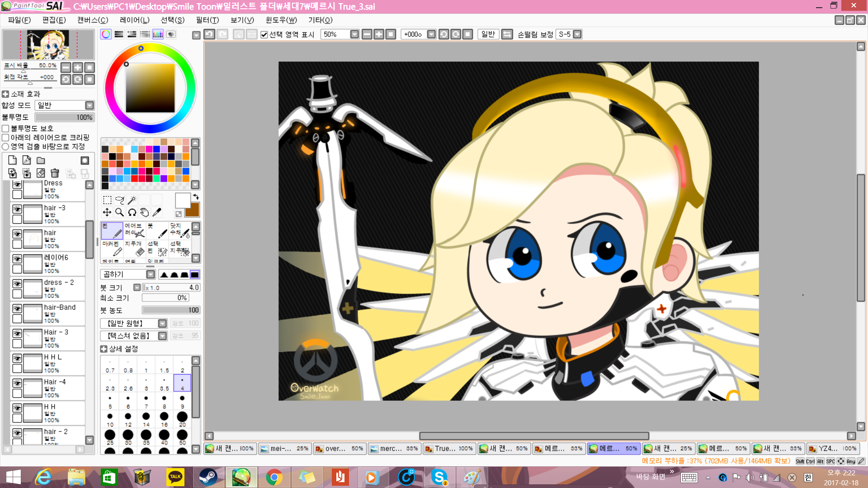Enable 불투명도 보호 checkbox

point(6,128)
